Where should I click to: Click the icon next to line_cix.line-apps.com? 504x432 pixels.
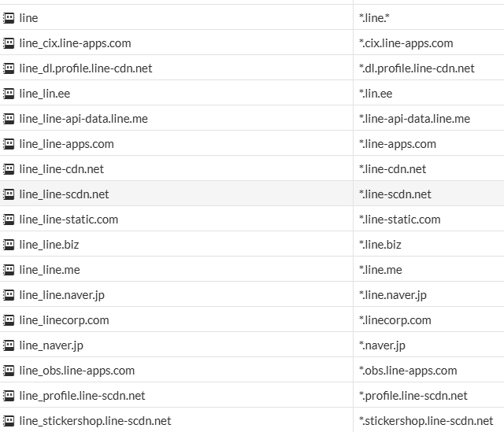tap(9, 43)
